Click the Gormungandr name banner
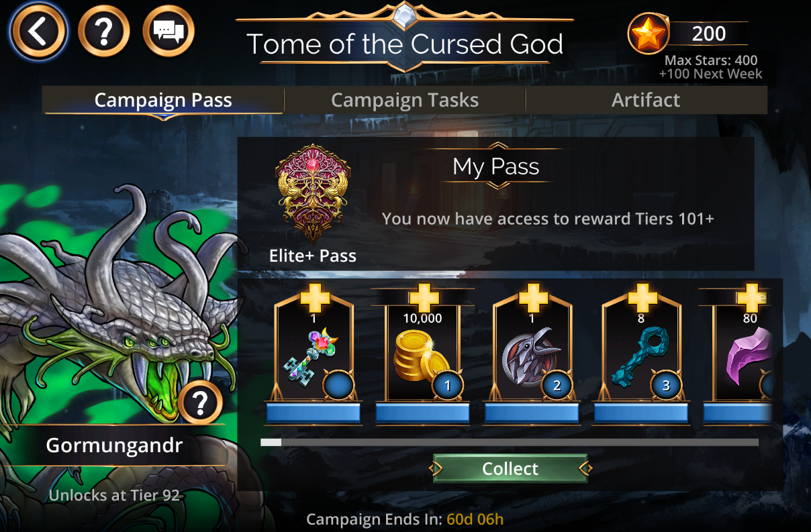This screenshot has height=532, width=811. point(113,445)
